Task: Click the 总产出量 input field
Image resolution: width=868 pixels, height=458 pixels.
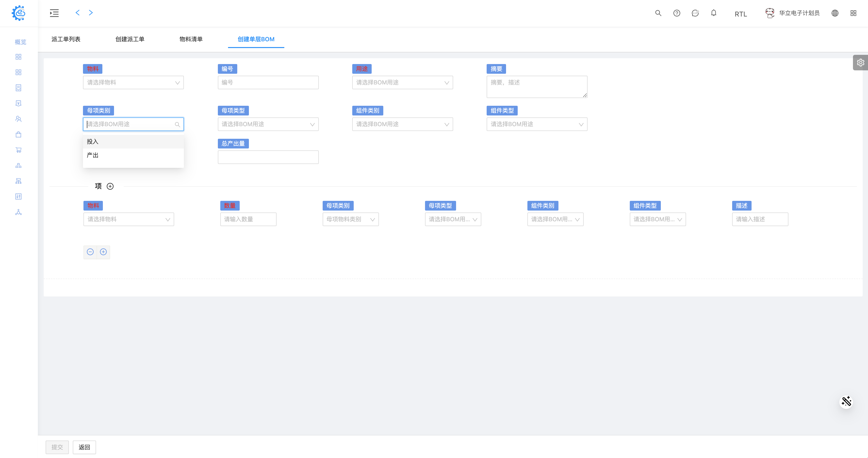Action: (x=268, y=157)
